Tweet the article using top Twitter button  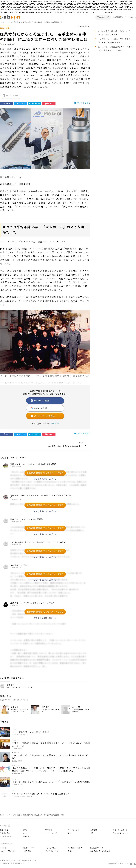[x=21, y=103]
